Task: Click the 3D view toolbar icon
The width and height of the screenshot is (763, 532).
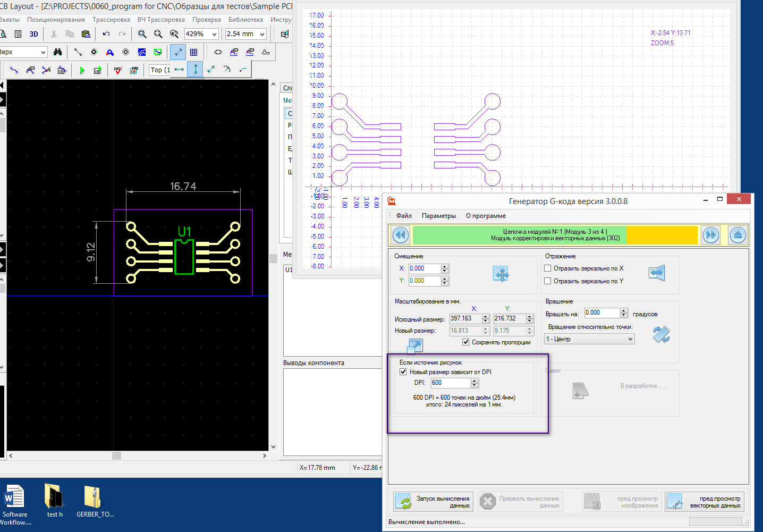Action: pyautogui.click(x=33, y=34)
